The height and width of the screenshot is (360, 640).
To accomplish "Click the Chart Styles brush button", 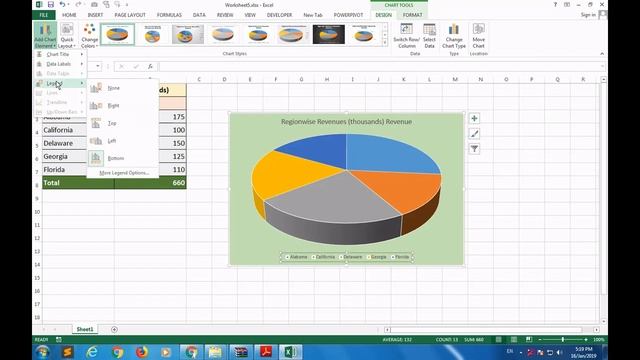I will tap(474, 133).
